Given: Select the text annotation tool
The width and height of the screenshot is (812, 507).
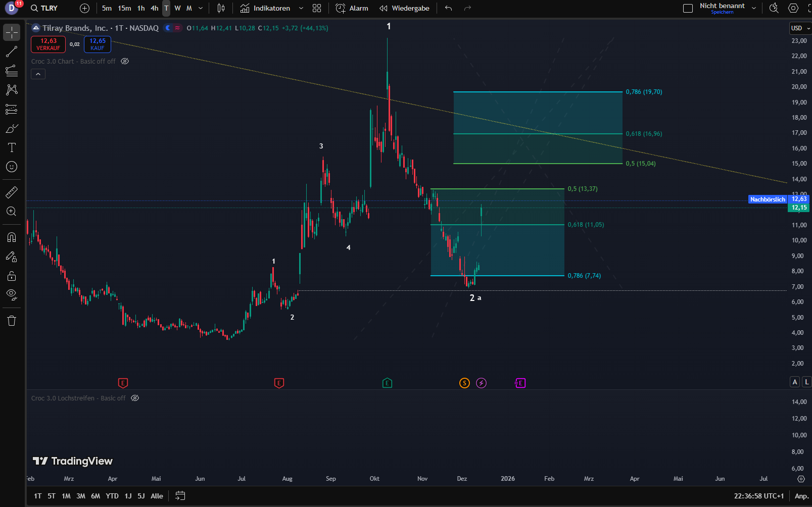Looking at the screenshot, I should pyautogui.click(x=12, y=147).
